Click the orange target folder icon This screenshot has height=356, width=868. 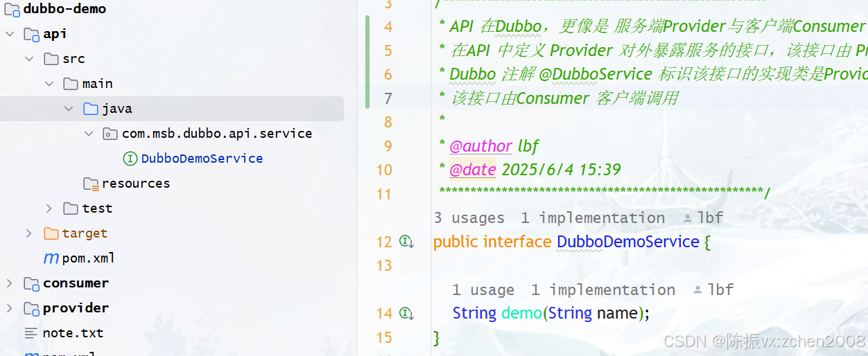(x=51, y=233)
